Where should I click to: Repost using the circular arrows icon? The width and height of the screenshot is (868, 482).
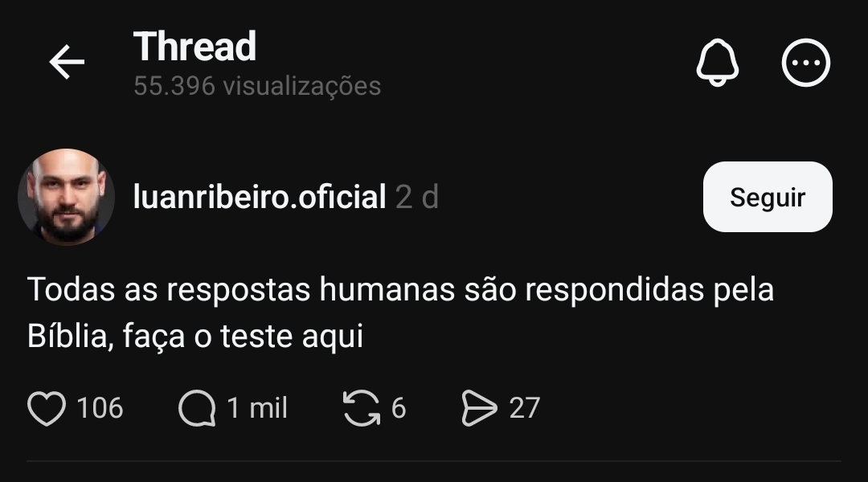click(x=362, y=408)
